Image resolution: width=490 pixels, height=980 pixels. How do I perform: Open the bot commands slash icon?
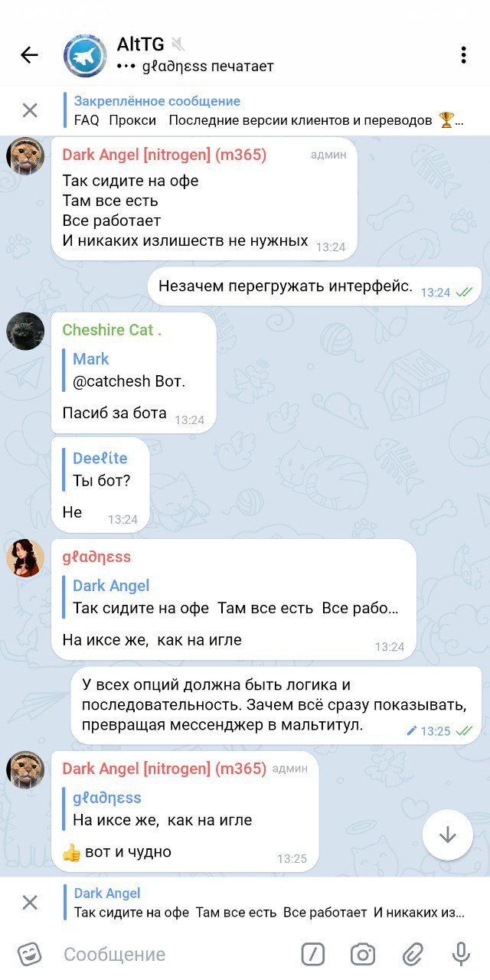(x=312, y=954)
